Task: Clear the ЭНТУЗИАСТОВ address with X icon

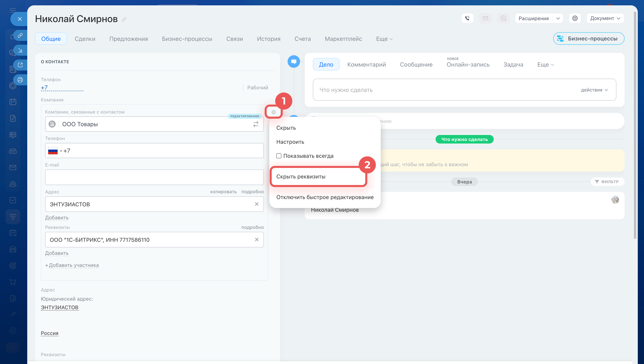Action: pos(257,204)
